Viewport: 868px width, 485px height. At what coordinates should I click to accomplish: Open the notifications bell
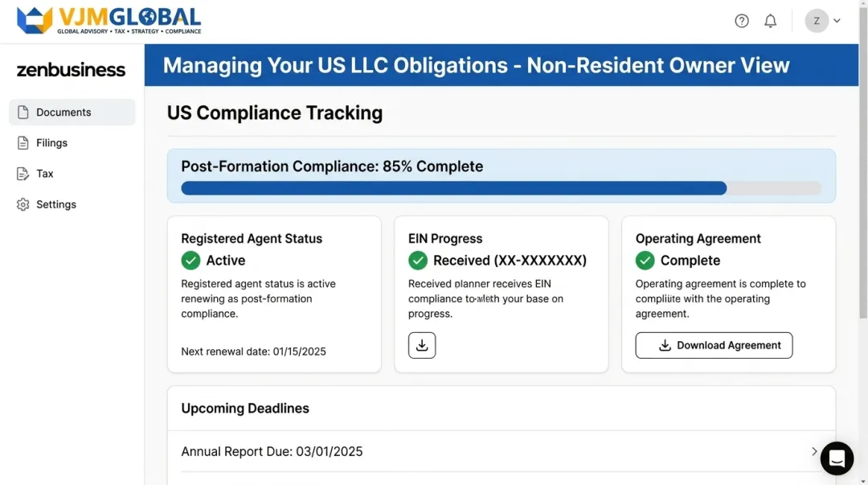pyautogui.click(x=770, y=21)
